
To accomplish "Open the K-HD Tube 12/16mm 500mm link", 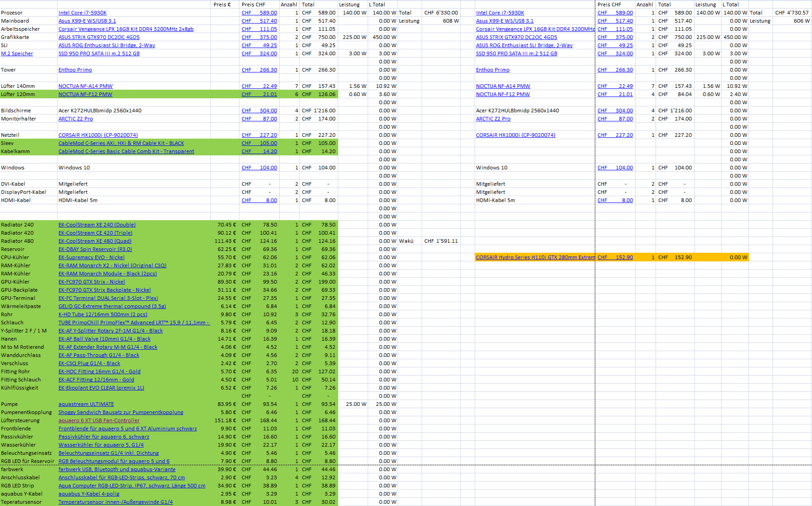I will click(x=103, y=314).
